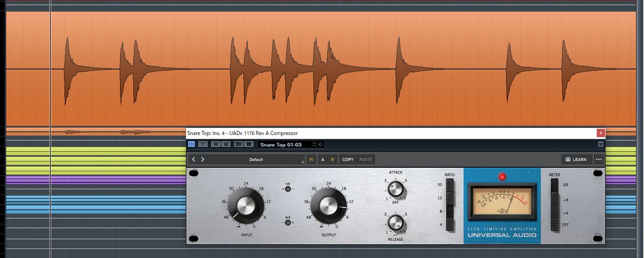
Task: Open the preset management diamond icon
Action: 320,145
